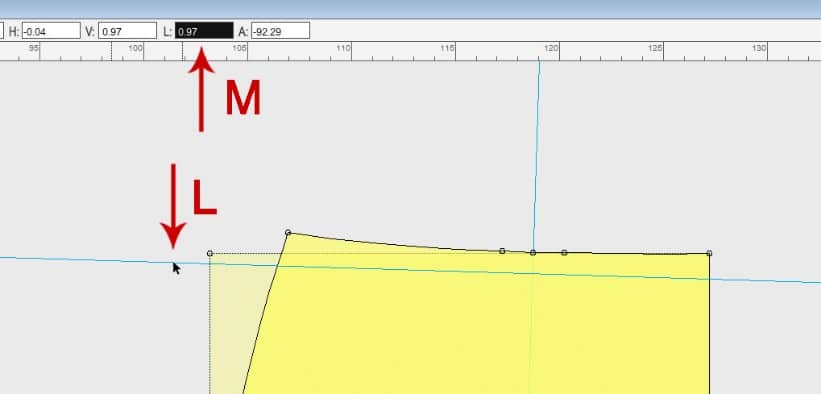Screen dimensions: 821x394
Task: Select the point where the vertical guide meets the edge
Action: pyautogui.click(x=533, y=253)
